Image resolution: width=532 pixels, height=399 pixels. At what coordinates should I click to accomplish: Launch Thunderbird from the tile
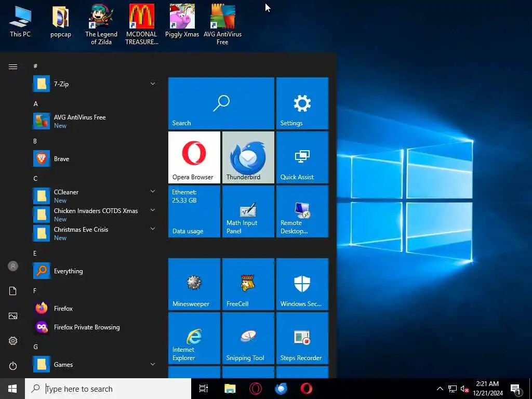click(x=248, y=157)
